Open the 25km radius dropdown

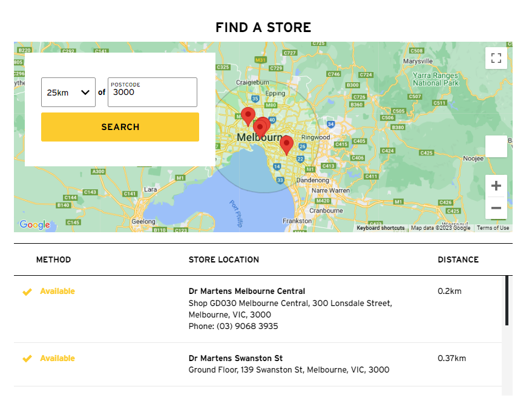(68, 92)
